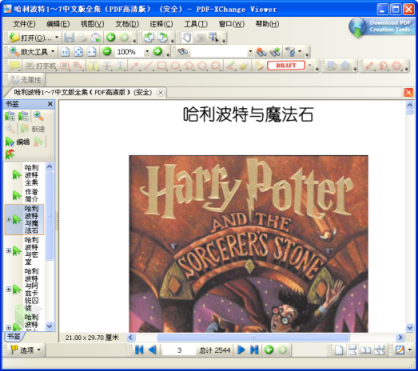Viewport: 418px width, 371px height.
Task: Open the 视图(V) menu
Action: coord(92,24)
